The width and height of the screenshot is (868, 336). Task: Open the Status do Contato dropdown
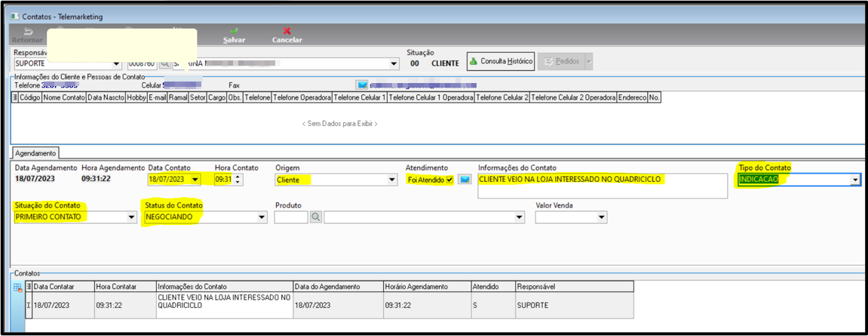point(262,217)
